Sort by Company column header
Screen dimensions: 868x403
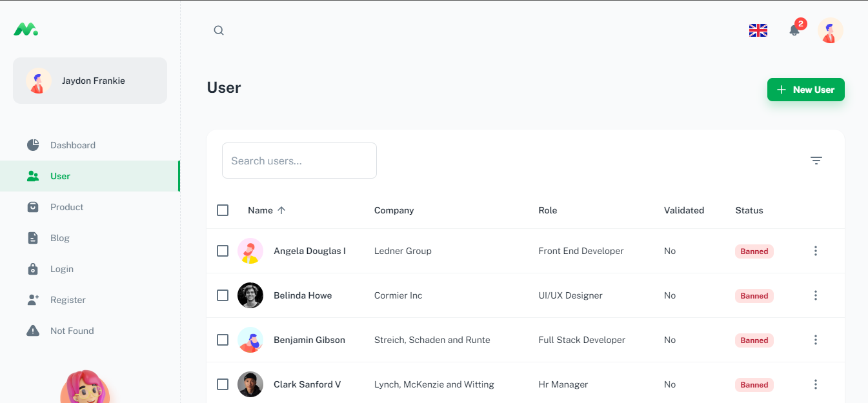click(x=394, y=210)
